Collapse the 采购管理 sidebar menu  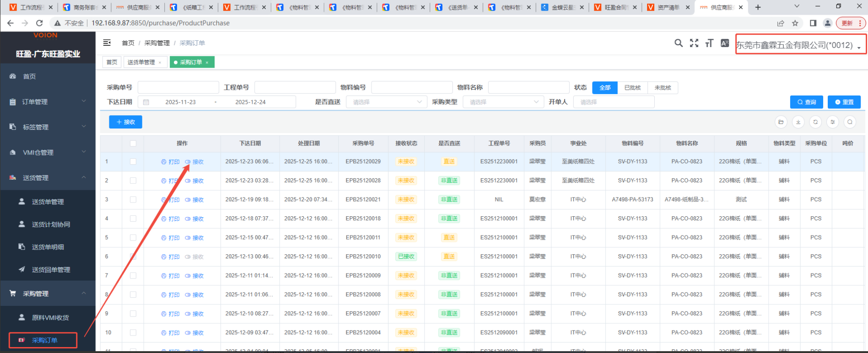(48, 293)
